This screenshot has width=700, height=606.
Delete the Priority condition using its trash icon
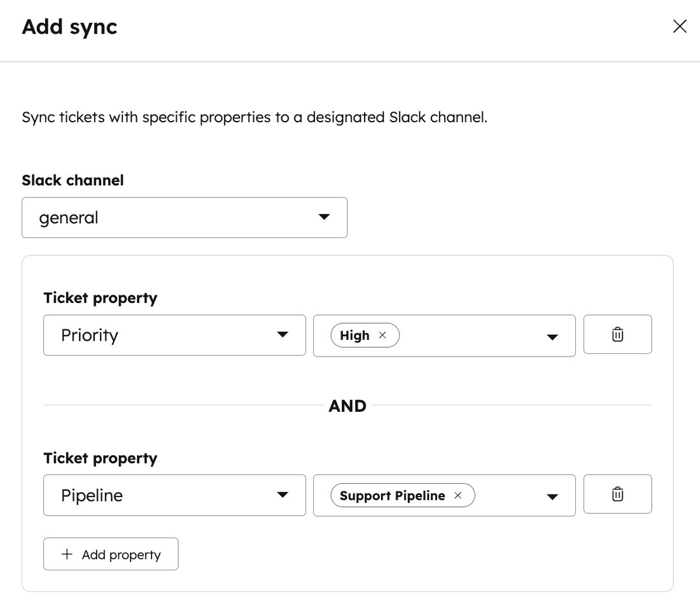tap(617, 334)
